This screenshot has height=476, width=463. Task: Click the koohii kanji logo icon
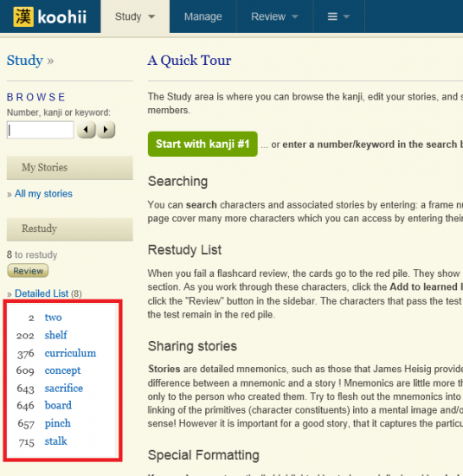pyautogui.click(x=23, y=16)
